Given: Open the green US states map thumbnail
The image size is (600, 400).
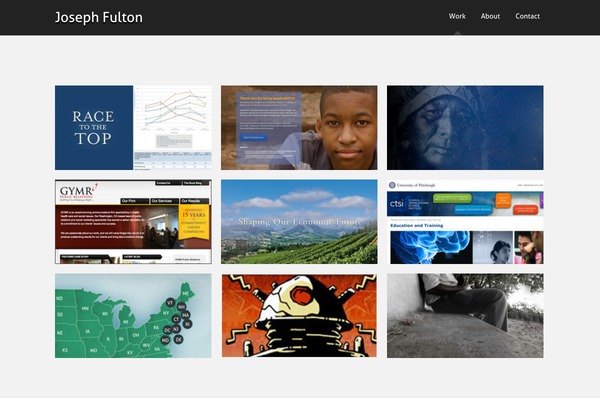Looking at the screenshot, I should (x=133, y=316).
